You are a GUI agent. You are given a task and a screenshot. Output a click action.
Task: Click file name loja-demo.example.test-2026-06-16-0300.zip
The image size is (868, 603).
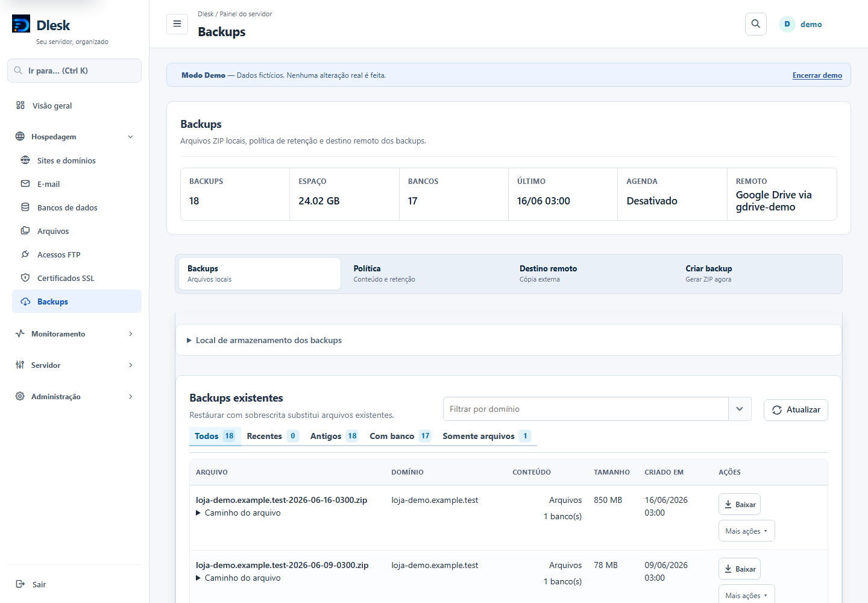coord(281,500)
